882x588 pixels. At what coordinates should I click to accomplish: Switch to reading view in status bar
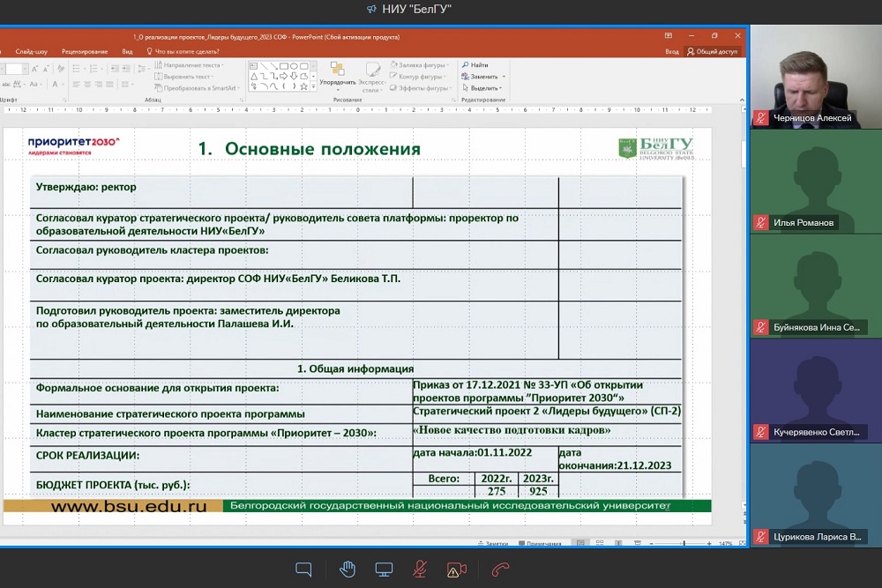(618, 543)
